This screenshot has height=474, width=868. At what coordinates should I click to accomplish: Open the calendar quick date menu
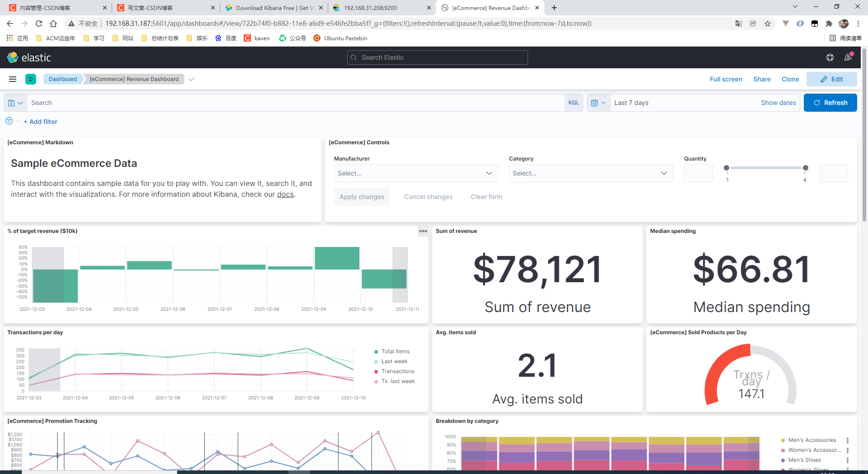[599, 103]
